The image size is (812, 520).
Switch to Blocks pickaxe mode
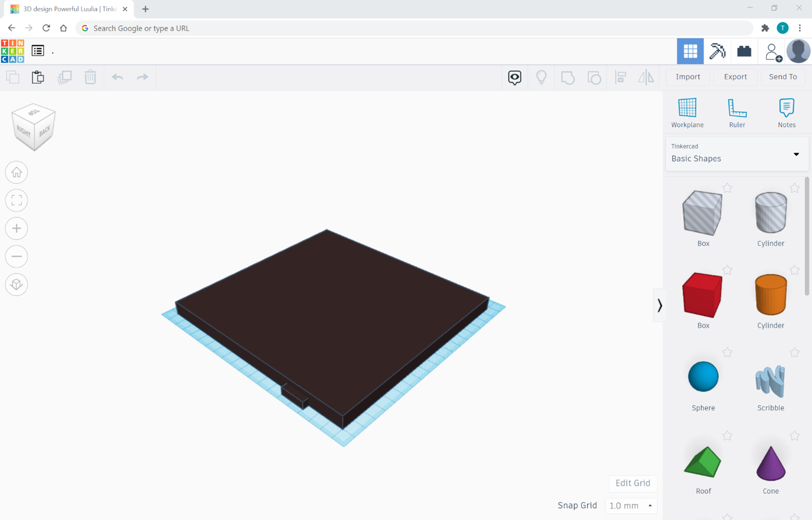[717, 51]
